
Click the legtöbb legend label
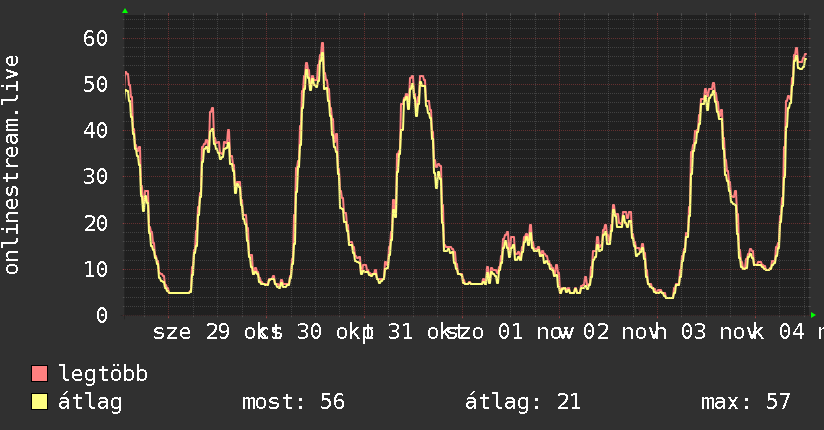103,374
